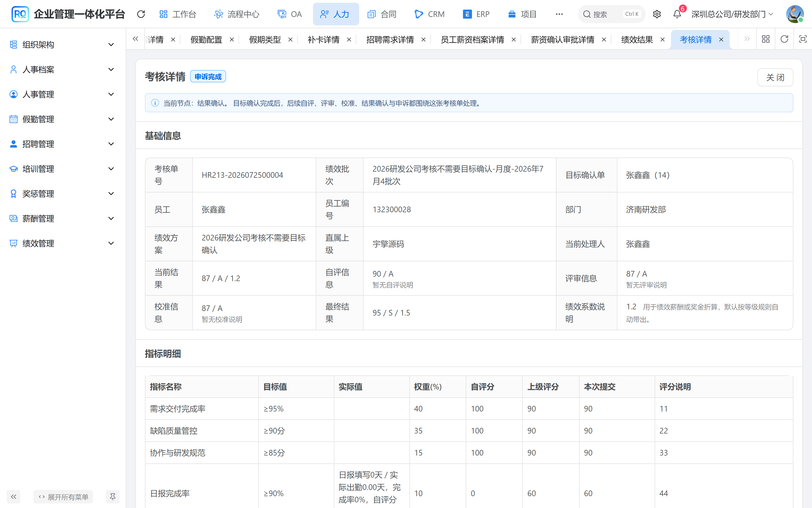Click the search input field
The height and width of the screenshot is (508, 812).
point(611,14)
